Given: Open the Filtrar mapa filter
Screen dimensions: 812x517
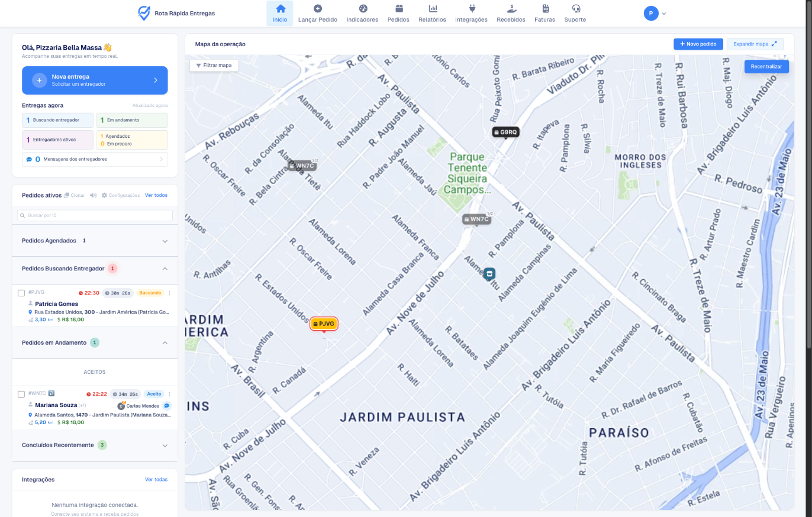Looking at the screenshot, I should [x=214, y=65].
